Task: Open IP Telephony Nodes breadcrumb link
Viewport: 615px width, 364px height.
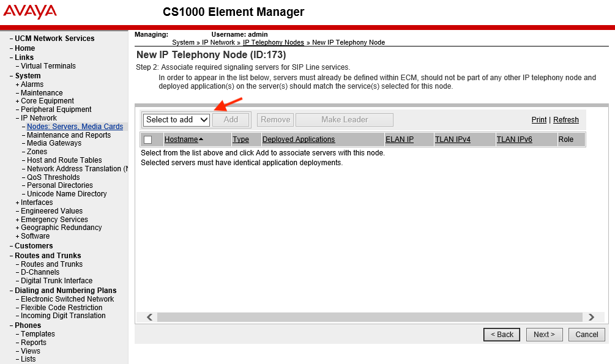Action: [x=274, y=42]
